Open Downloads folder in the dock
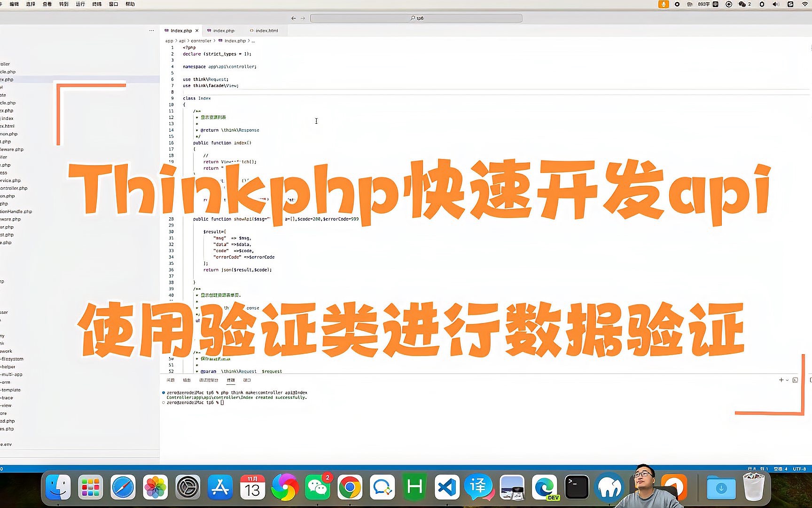The image size is (812, 508). point(721,488)
